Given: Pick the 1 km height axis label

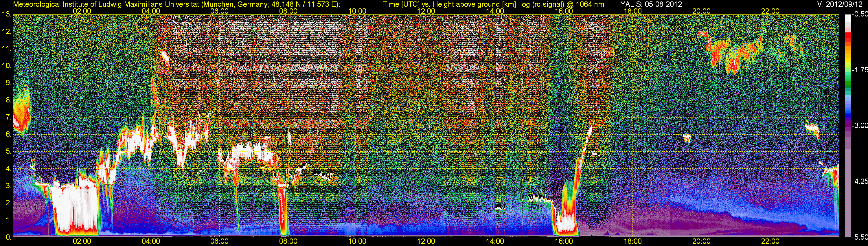Looking at the screenshot, I should click(x=8, y=220).
